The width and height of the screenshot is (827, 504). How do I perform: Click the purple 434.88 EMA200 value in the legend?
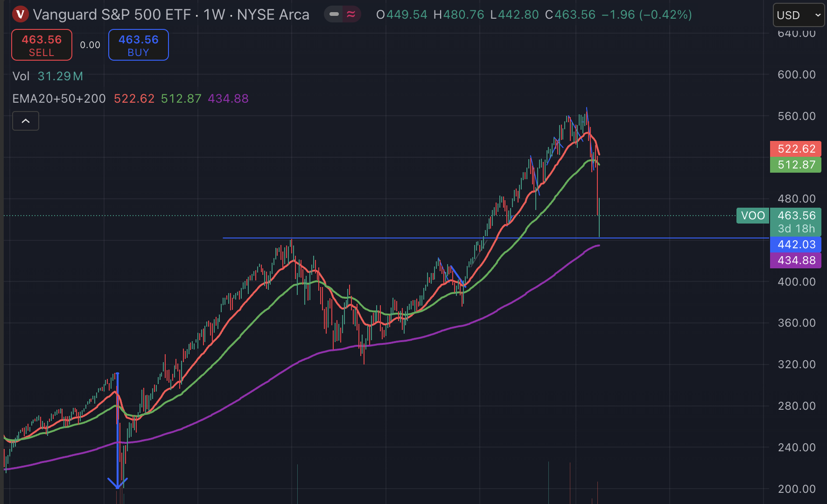[228, 98]
